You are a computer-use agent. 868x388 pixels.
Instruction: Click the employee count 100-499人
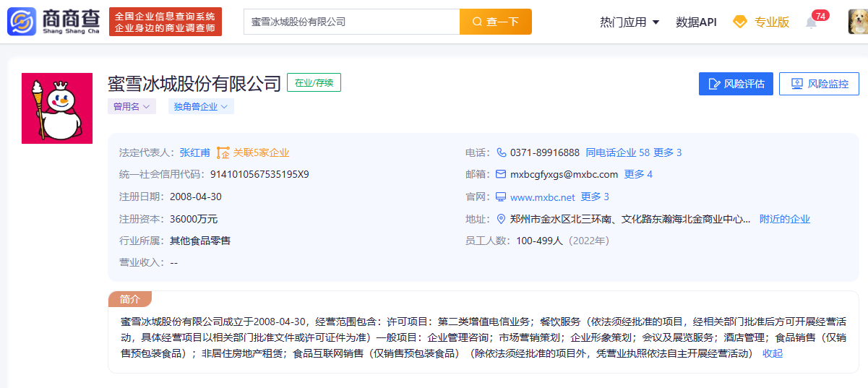[x=539, y=241]
